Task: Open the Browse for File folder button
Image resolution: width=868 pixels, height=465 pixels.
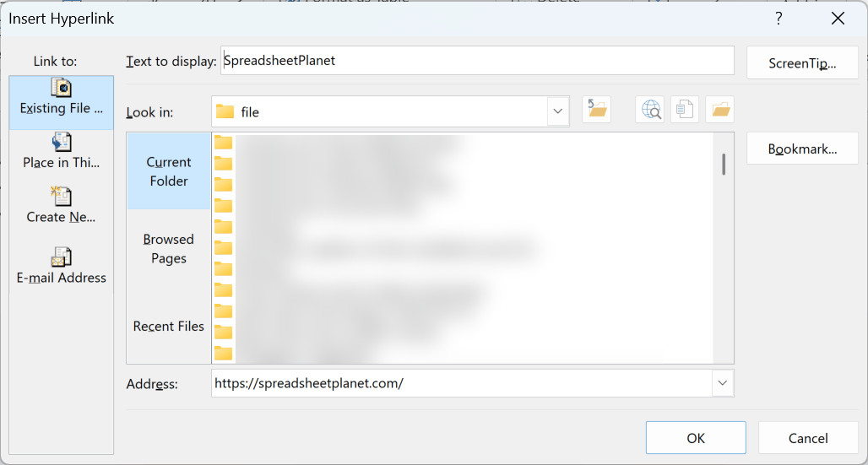Action: coord(720,109)
